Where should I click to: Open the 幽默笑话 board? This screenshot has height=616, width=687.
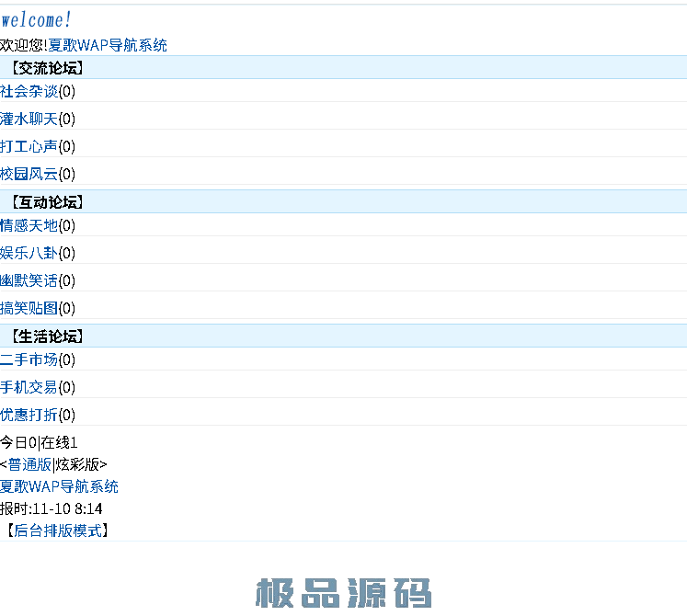pyautogui.click(x=29, y=280)
